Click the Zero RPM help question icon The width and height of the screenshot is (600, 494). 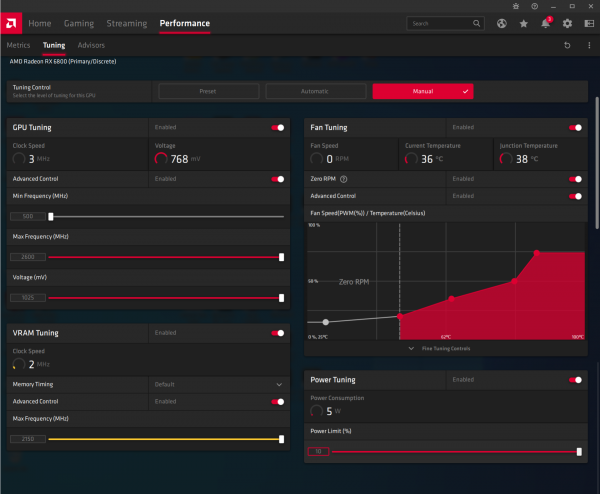[x=344, y=179]
